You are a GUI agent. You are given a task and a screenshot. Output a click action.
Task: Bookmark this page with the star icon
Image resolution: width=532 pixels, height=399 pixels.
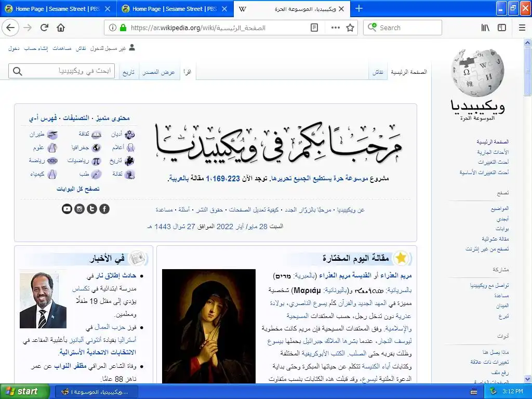click(350, 28)
